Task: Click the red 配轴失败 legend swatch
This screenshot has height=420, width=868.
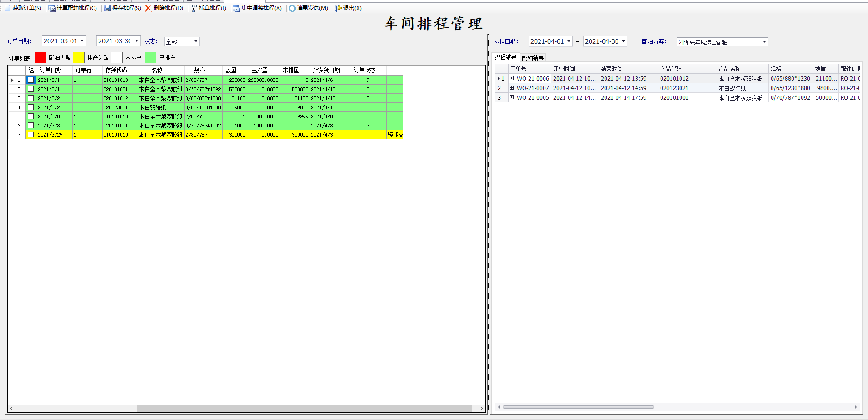Action: (40, 57)
